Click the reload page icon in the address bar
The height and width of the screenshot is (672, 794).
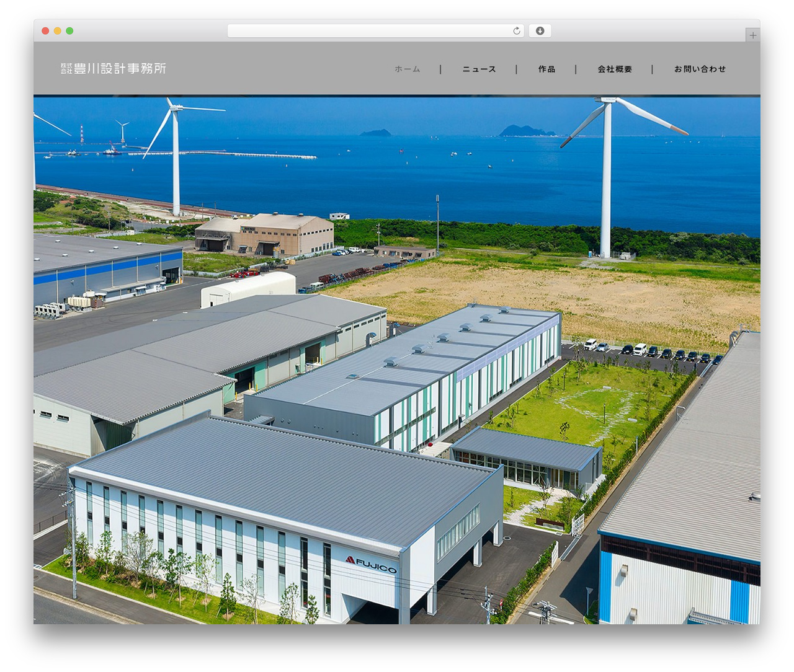point(517,31)
